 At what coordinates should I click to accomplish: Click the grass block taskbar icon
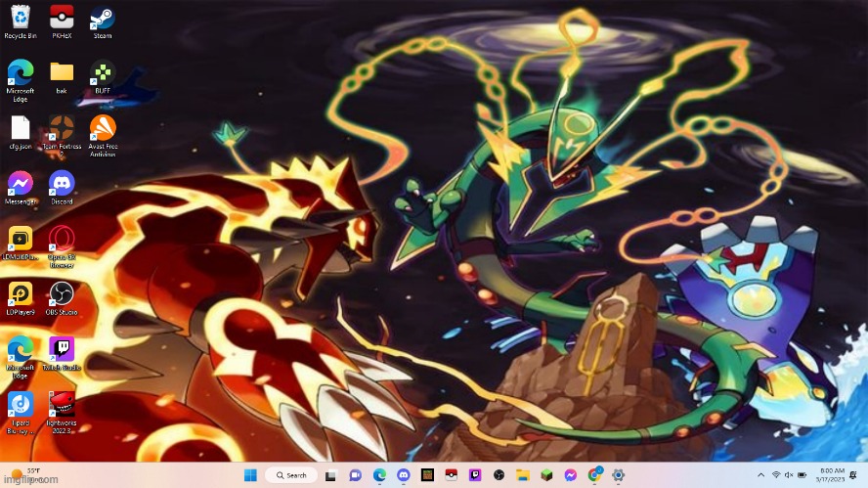pos(546,475)
